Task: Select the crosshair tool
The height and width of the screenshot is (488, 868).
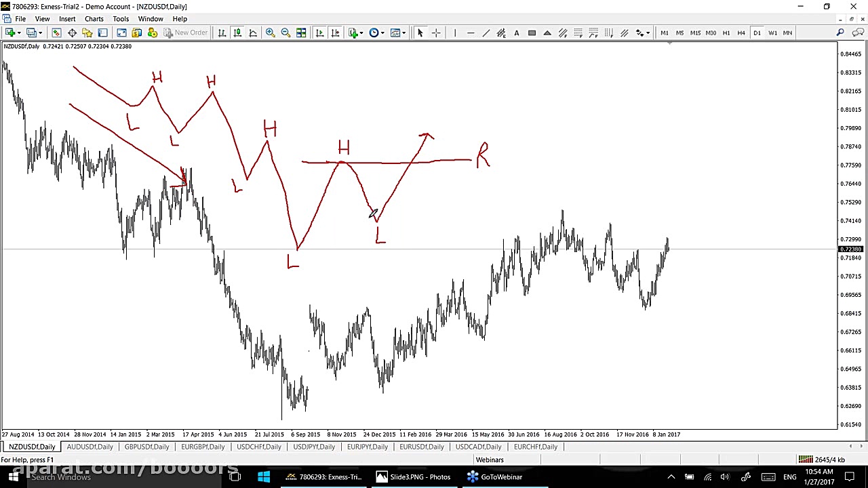Action: pyautogui.click(x=436, y=33)
